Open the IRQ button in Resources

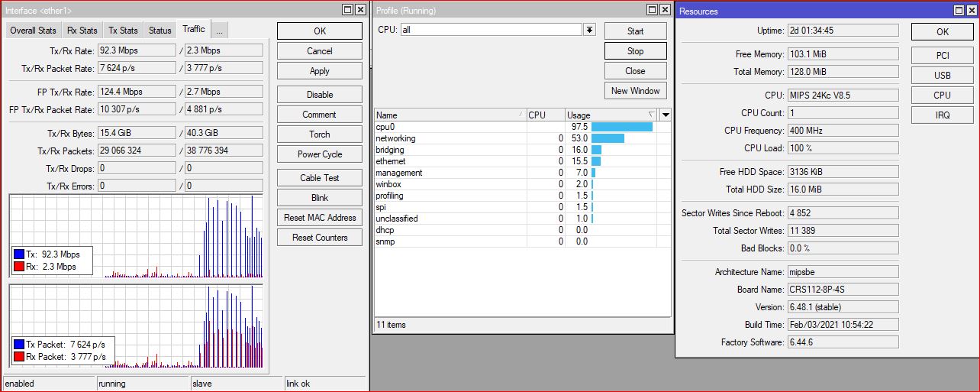943,115
